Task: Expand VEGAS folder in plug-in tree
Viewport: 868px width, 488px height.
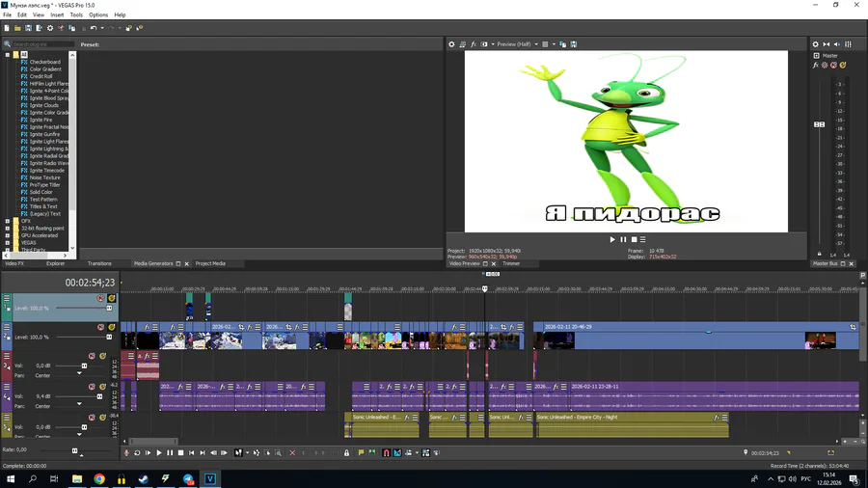Action: tap(8, 242)
